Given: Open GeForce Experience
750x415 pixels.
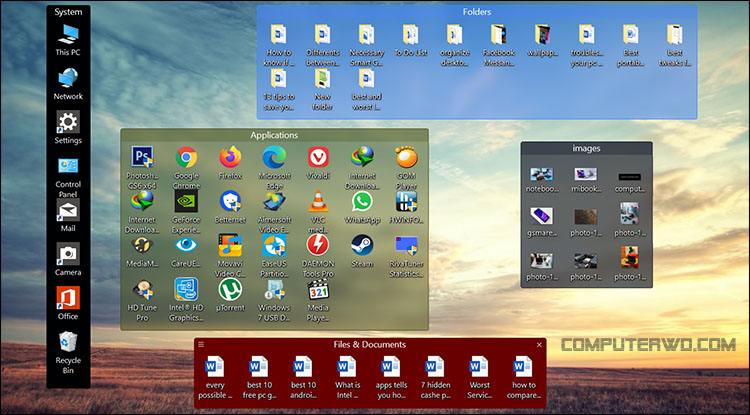Looking at the screenshot, I should [x=186, y=201].
